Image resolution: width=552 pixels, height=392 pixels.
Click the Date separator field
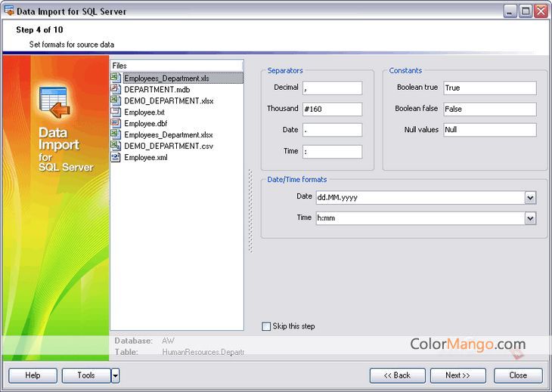[332, 130]
